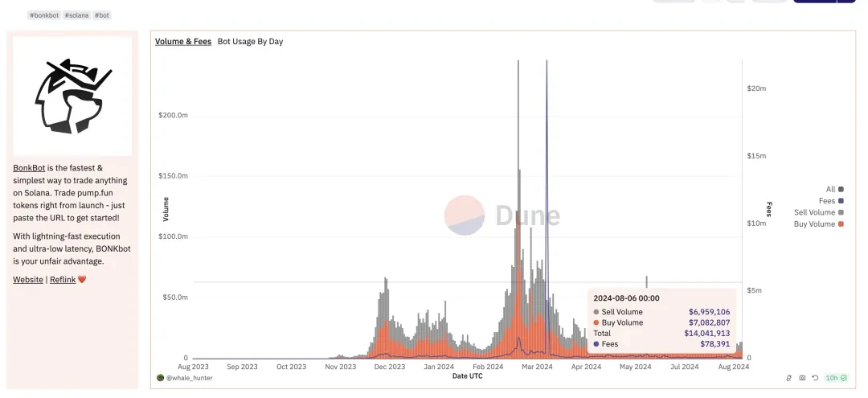Click the #bonkbot tag
868x398 pixels.
pyautogui.click(x=44, y=15)
